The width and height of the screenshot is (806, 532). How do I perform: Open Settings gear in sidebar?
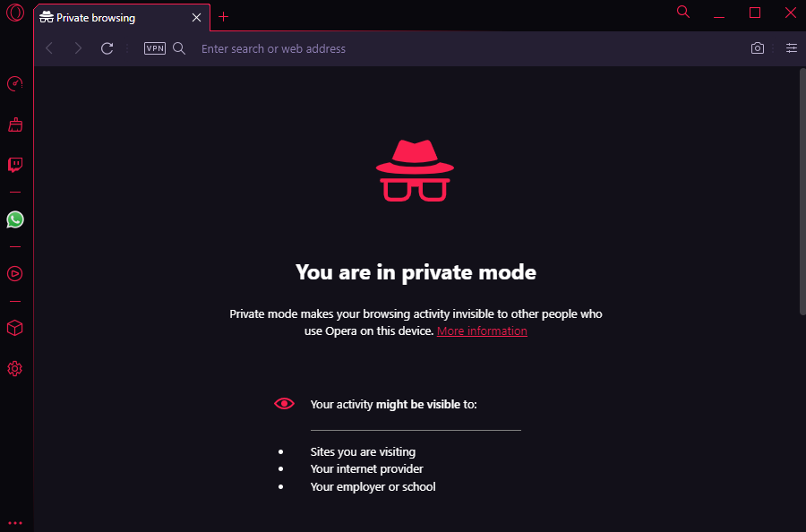(x=14, y=368)
